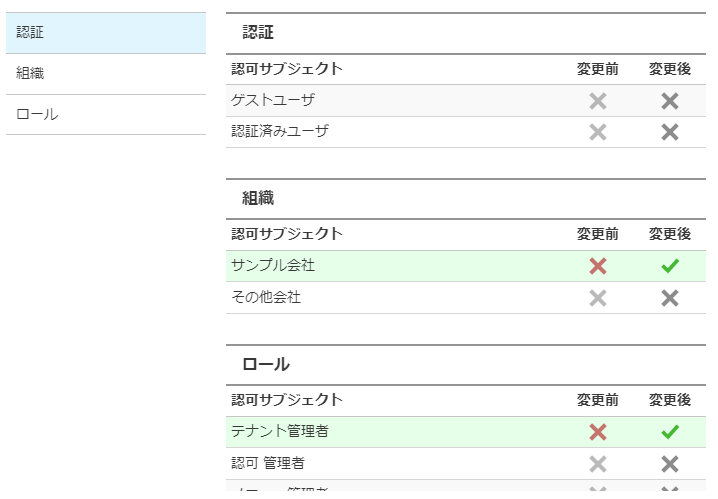Click the 変更後 cross for その他会社
718x499 pixels.
tap(669, 298)
